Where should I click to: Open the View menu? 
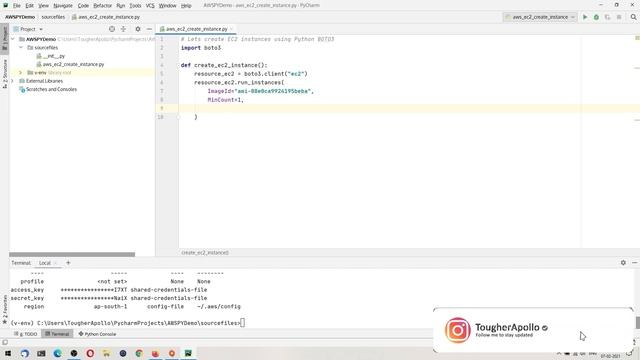(x=43, y=6)
